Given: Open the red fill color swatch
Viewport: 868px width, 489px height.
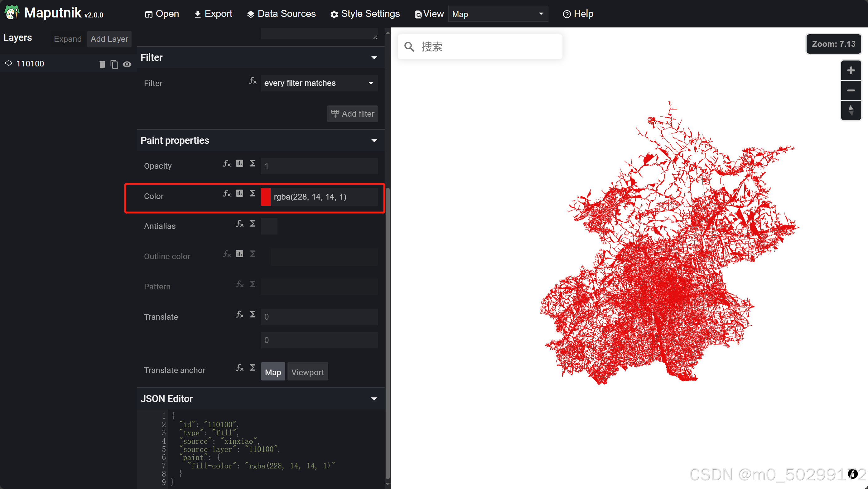Looking at the screenshot, I should coord(266,197).
